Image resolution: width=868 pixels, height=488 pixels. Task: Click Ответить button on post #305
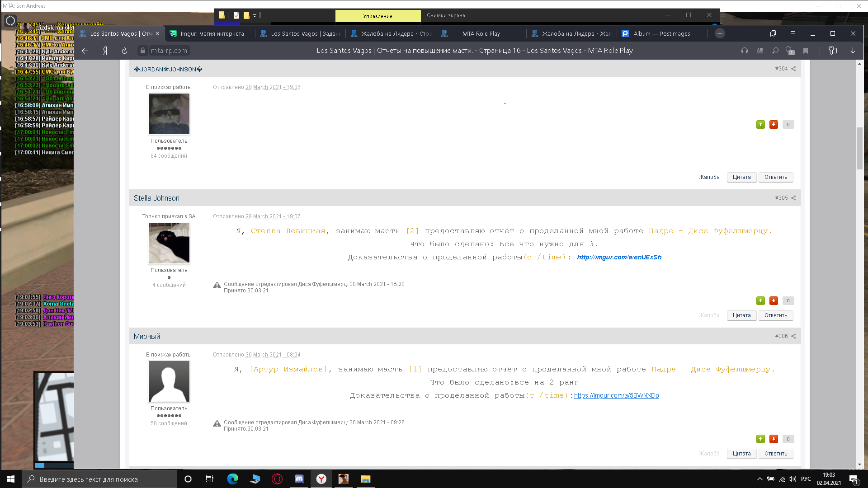[x=776, y=315]
